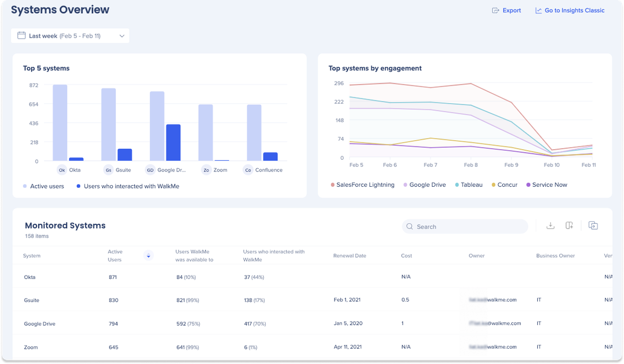This screenshot has height=364, width=624.
Task: Click the search magnifier icon
Action: coord(410,226)
